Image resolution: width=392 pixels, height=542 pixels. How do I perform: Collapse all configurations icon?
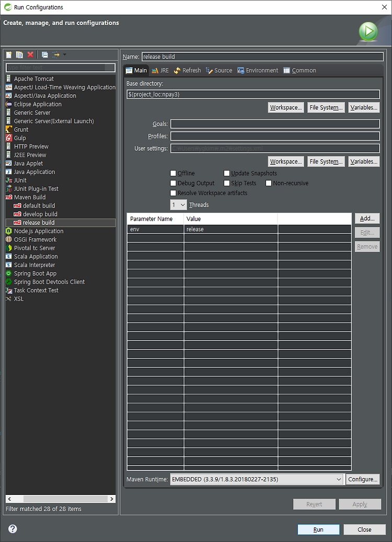tap(44, 54)
